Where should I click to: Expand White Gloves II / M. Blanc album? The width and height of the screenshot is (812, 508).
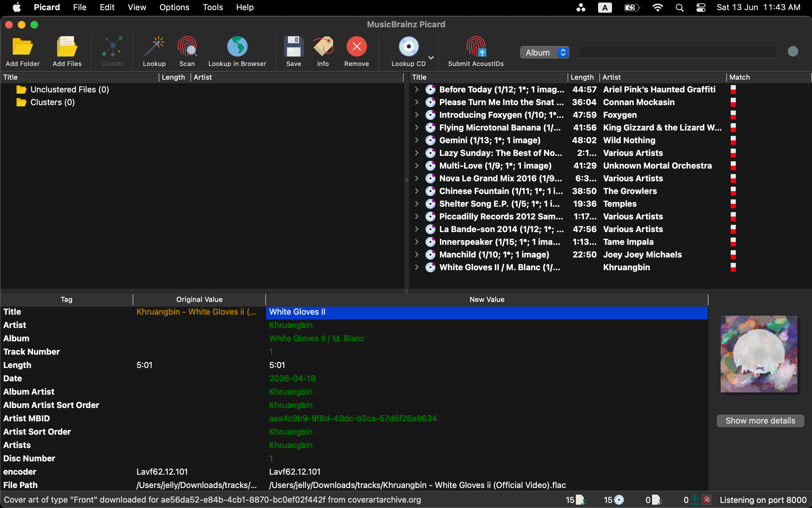point(417,267)
